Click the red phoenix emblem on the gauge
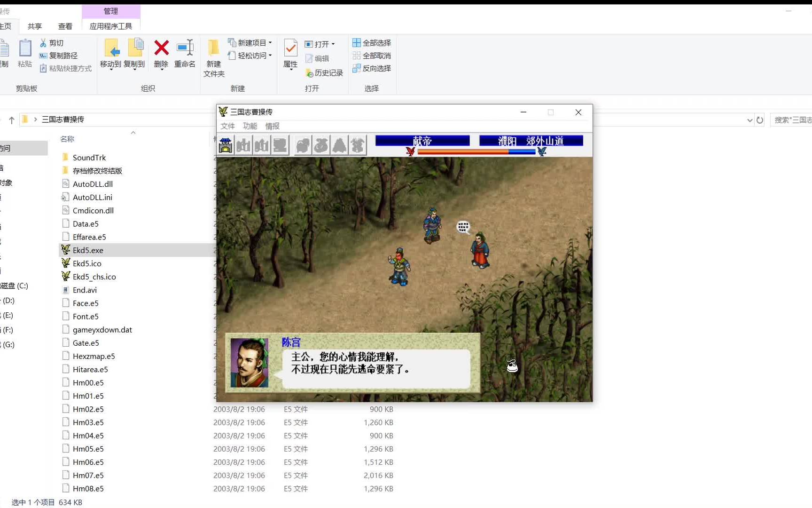The width and height of the screenshot is (812, 508). [x=411, y=151]
